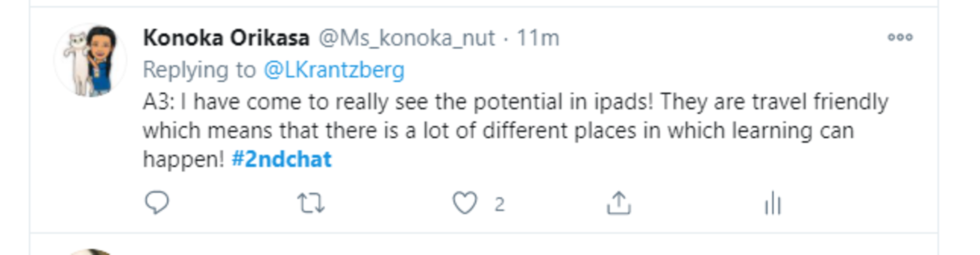Image resolution: width=980 pixels, height=255 pixels.
Task: Like the tweet with the heart icon
Action: pyautogui.click(x=465, y=203)
